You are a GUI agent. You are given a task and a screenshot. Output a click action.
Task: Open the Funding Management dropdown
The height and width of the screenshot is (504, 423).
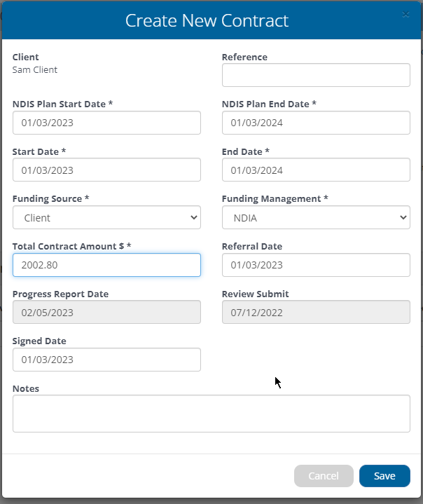coord(316,217)
